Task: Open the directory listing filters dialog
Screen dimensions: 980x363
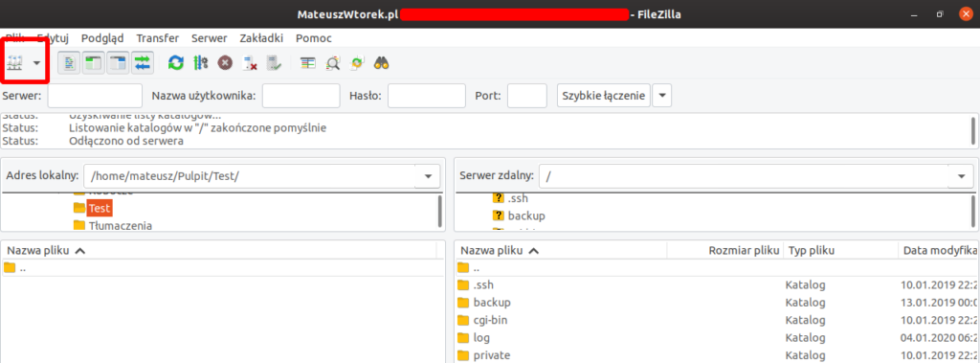Action: (x=307, y=62)
